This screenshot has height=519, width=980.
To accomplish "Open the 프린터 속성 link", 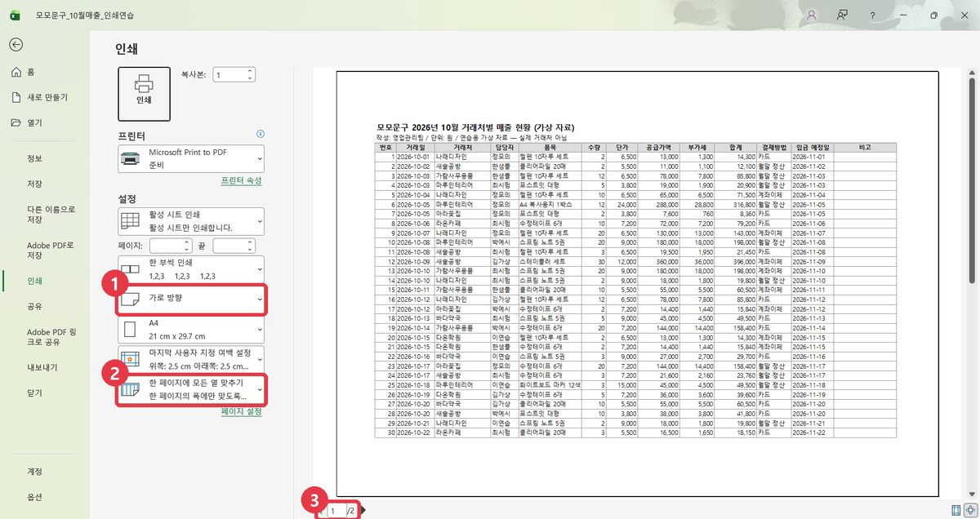I will point(242,180).
